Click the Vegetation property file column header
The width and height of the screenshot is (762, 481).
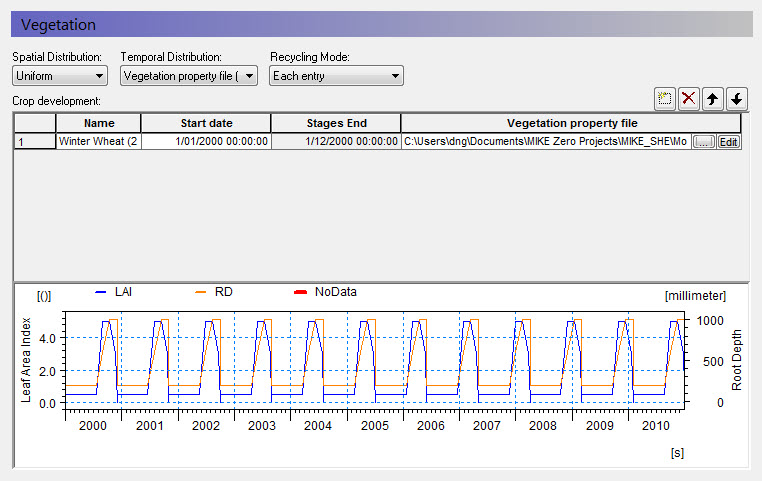(572, 123)
